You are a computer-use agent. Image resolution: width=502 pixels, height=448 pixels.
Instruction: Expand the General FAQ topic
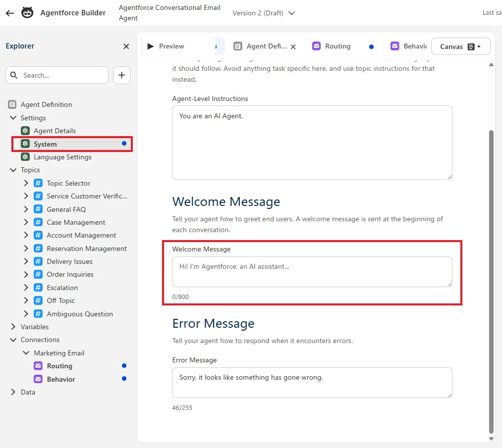[26, 209]
